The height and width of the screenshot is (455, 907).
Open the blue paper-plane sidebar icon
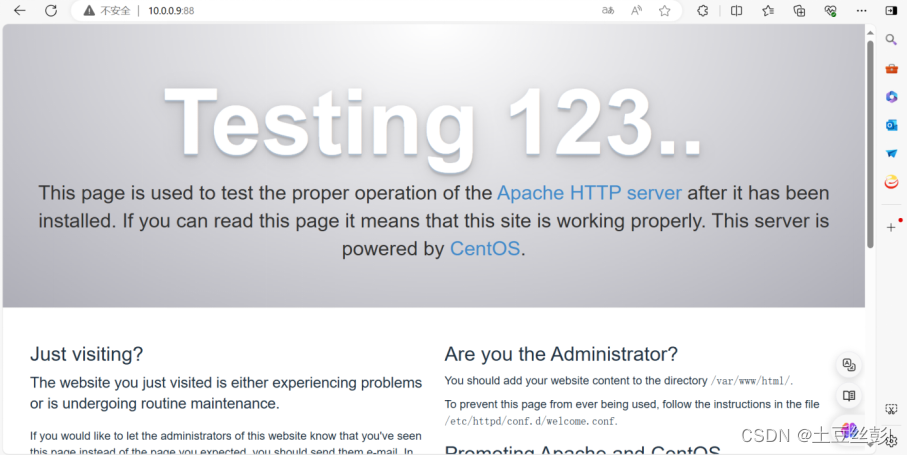click(x=891, y=153)
